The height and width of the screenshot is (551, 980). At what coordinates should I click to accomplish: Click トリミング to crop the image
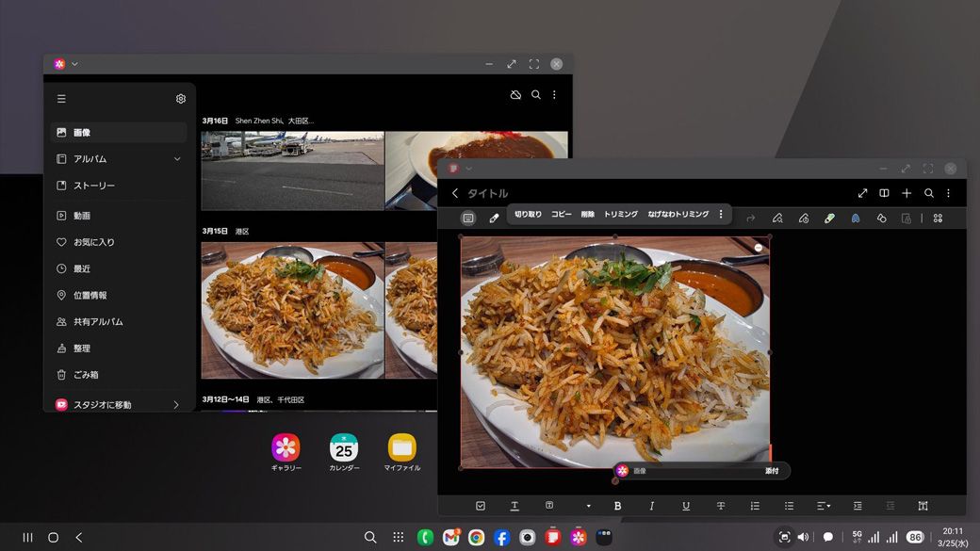pos(620,214)
